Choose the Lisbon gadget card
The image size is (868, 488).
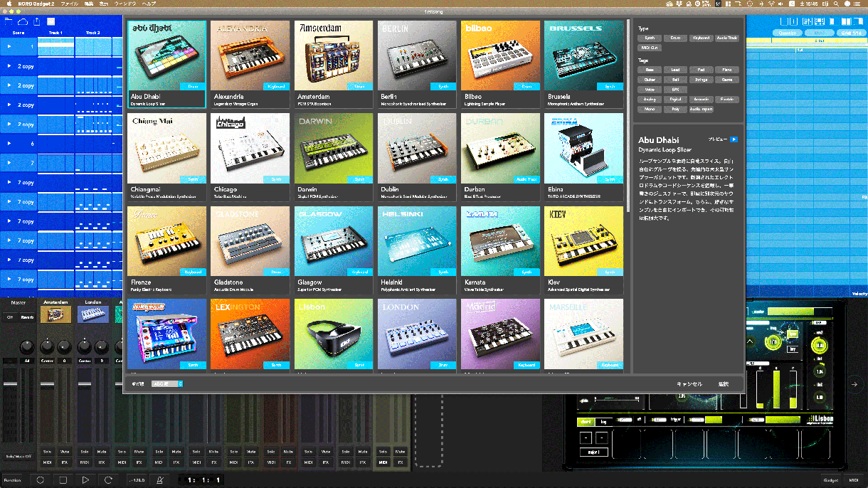click(x=334, y=335)
